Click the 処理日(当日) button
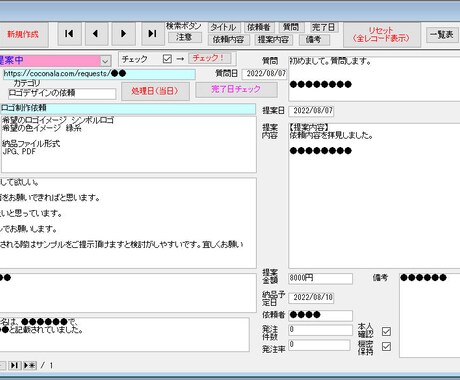460x380 pixels. pyautogui.click(x=155, y=91)
